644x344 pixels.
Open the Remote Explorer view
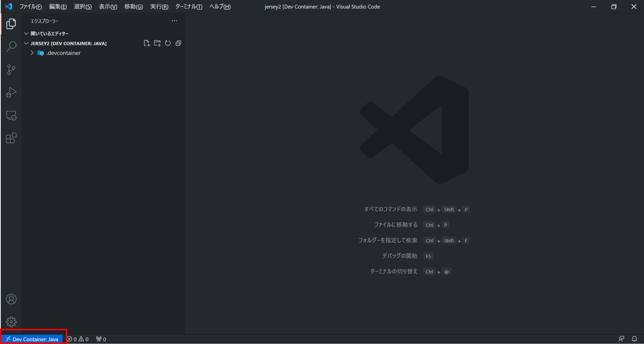tap(11, 115)
